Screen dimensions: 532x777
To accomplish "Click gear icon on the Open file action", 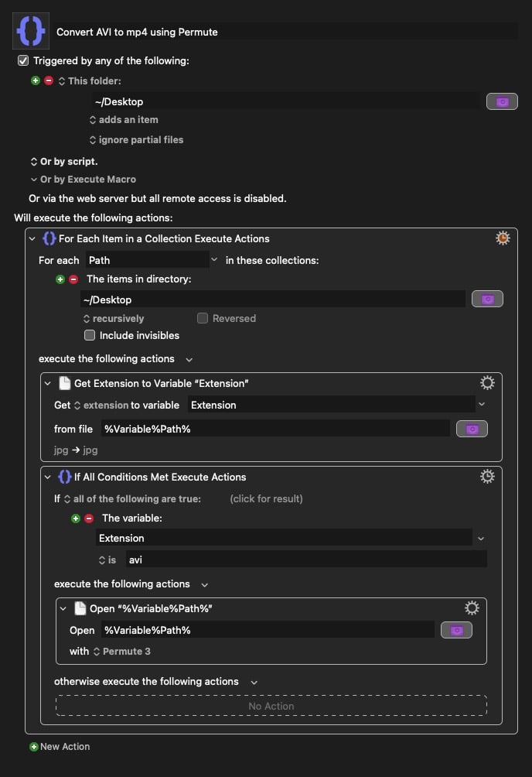I will click(472, 608).
